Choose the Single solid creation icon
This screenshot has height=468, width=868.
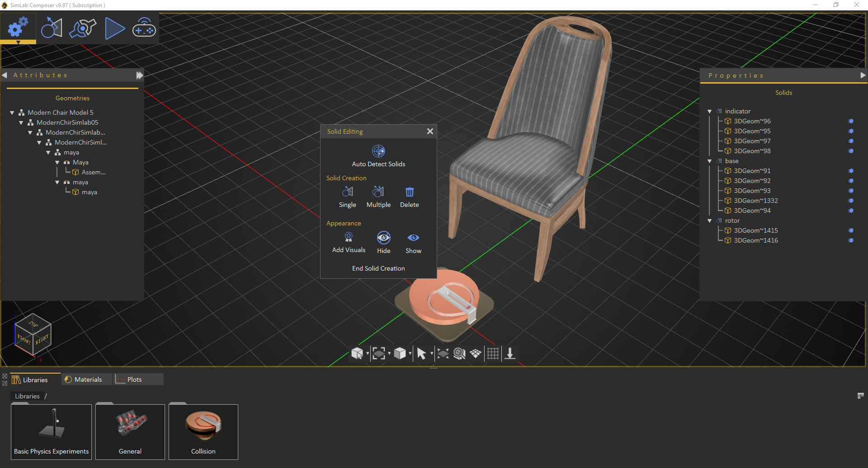pyautogui.click(x=347, y=192)
